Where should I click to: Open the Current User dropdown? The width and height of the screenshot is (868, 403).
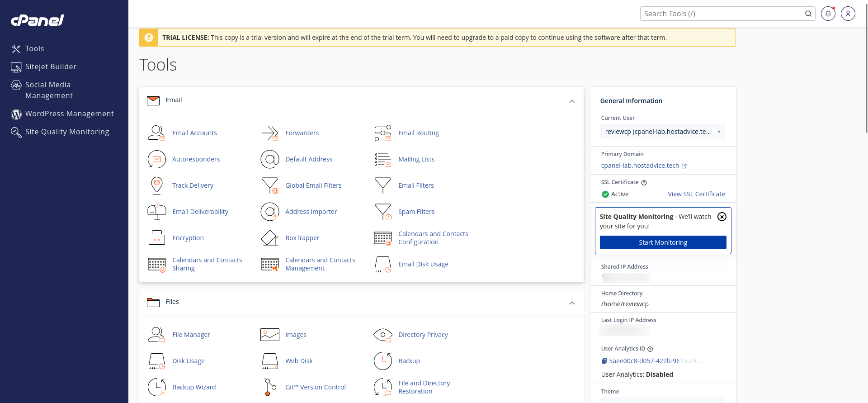[663, 132]
